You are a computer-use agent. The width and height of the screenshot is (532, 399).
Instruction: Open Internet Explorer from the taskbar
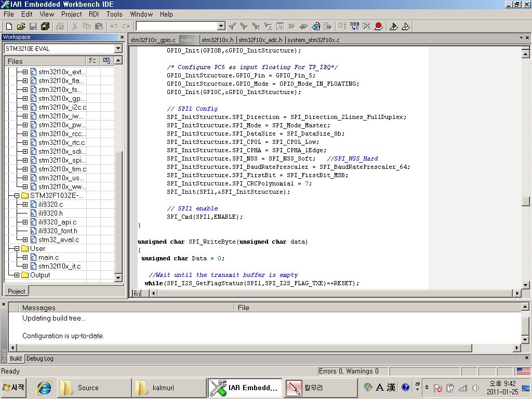click(44, 388)
